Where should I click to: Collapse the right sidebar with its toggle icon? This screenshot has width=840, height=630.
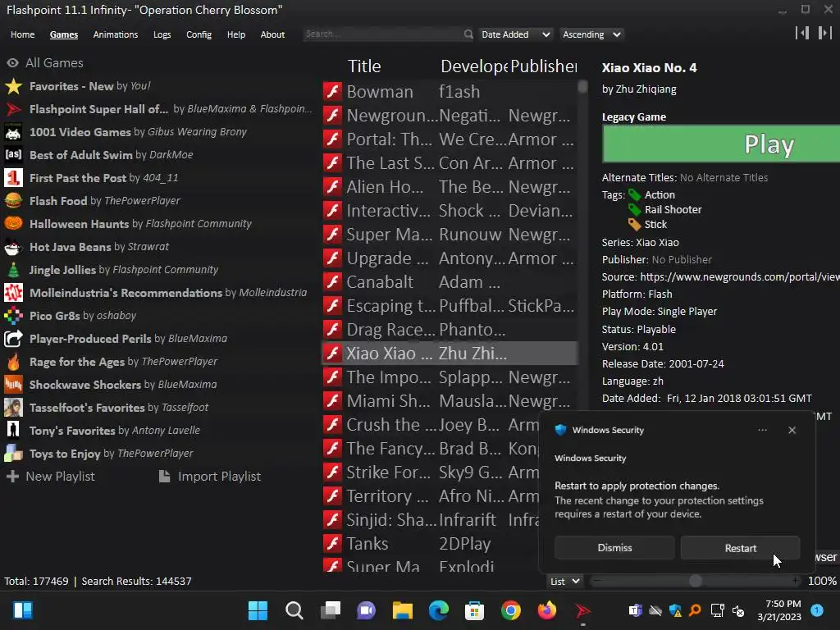click(x=824, y=33)
